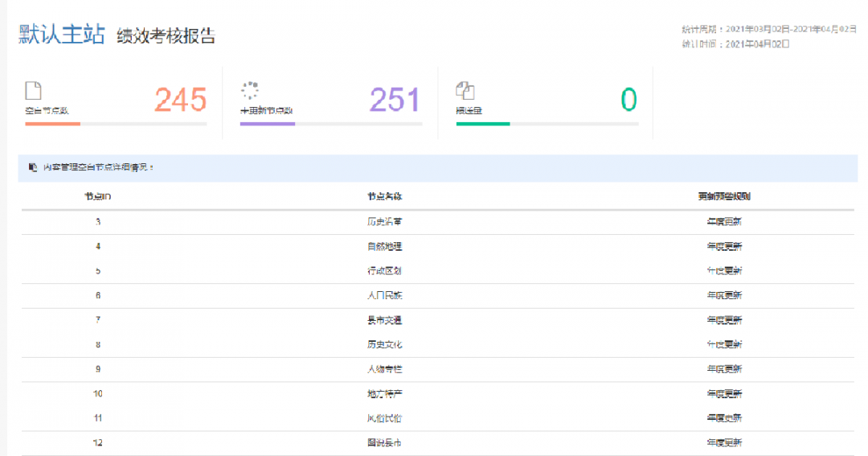Click the copy pages icon above 报送量
Image resolution: width=868 pixels, height=456 pixels.
pos(465,90)
